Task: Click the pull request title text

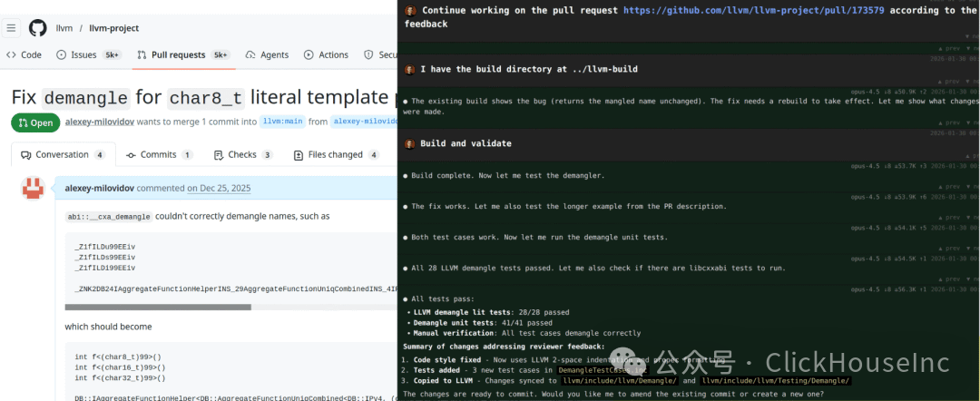Action: tap(204, 97)
